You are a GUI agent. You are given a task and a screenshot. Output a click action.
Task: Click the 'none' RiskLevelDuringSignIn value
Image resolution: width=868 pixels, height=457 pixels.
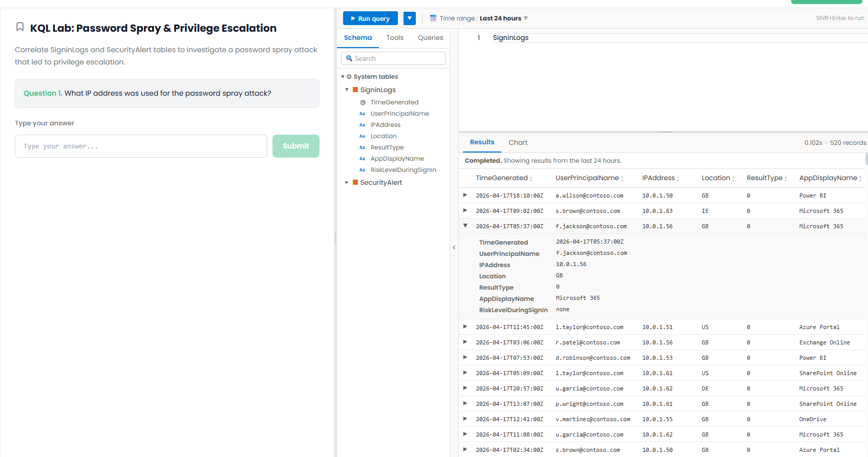coord(562,309)
